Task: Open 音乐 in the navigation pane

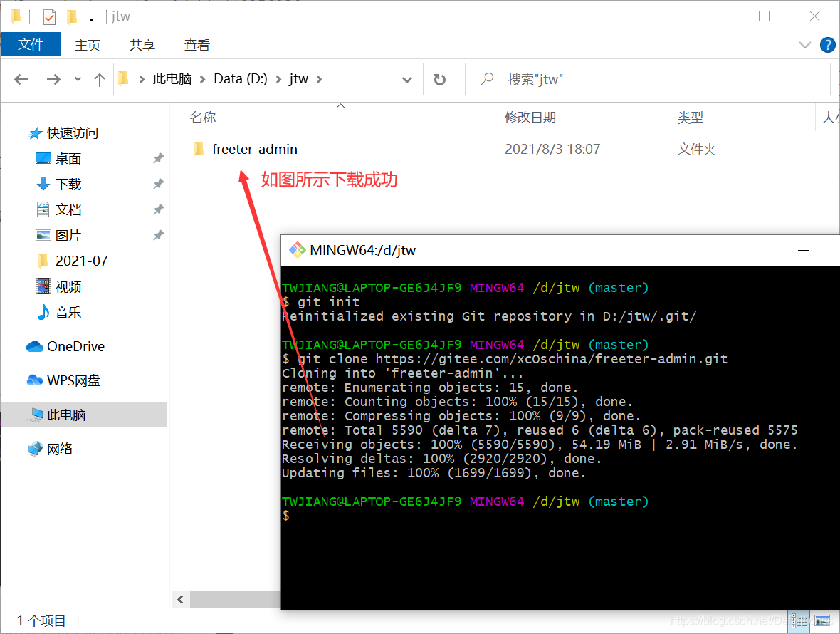Action: point(68,313)
